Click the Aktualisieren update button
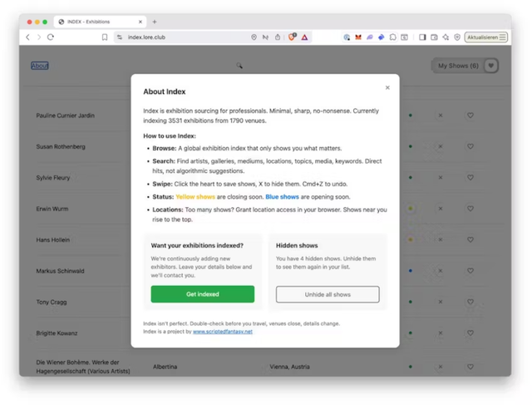Screen dimensions: 532x405 tap(486, 37)
